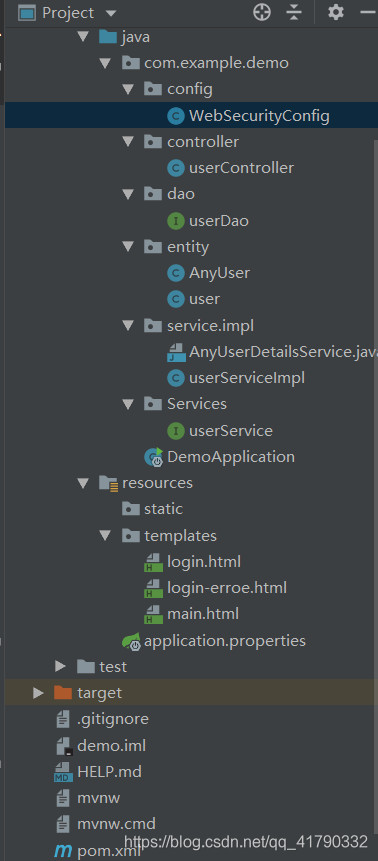The image size is (378, 861).
Task: Select the mvnw.cmd file
Action: [116, 824]
